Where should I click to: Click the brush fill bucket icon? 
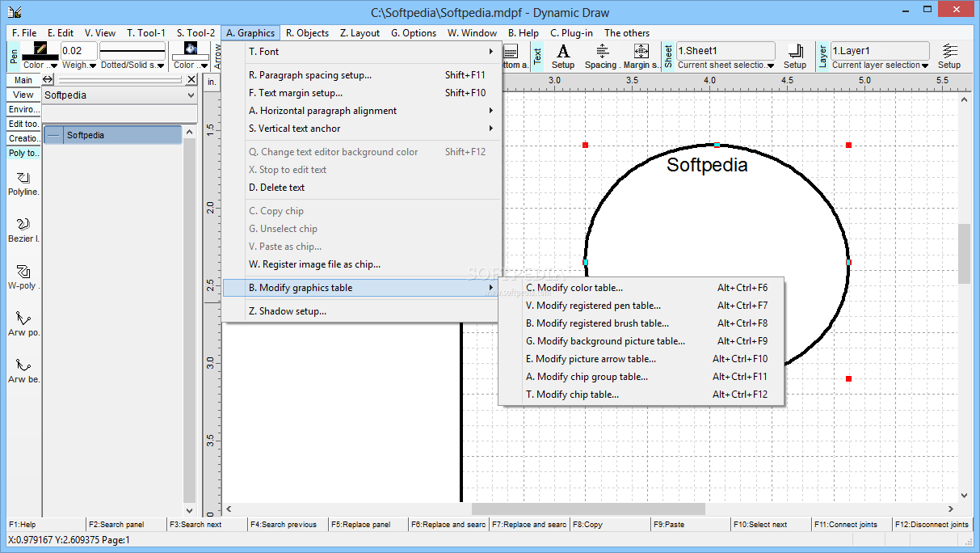(x=191, y=48)
